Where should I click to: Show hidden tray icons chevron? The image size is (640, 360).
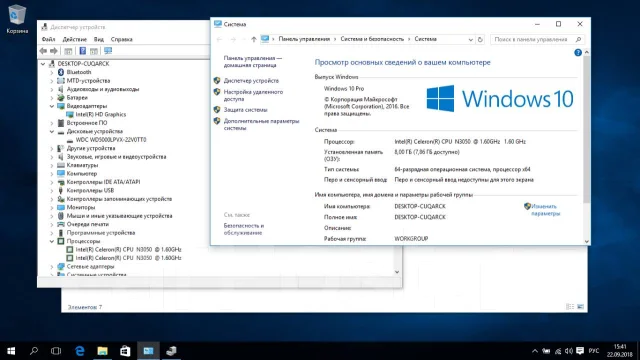click(x=535, y=351)
